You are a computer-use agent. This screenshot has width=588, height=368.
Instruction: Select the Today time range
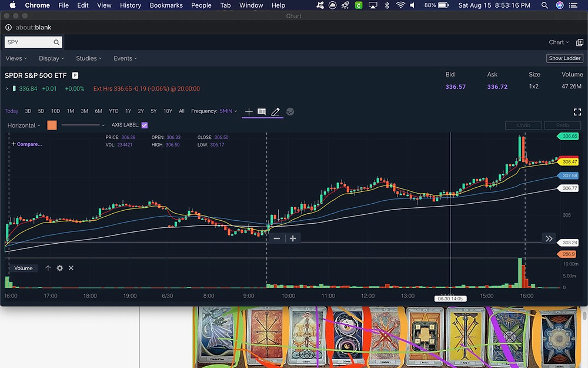coord(11,111)
